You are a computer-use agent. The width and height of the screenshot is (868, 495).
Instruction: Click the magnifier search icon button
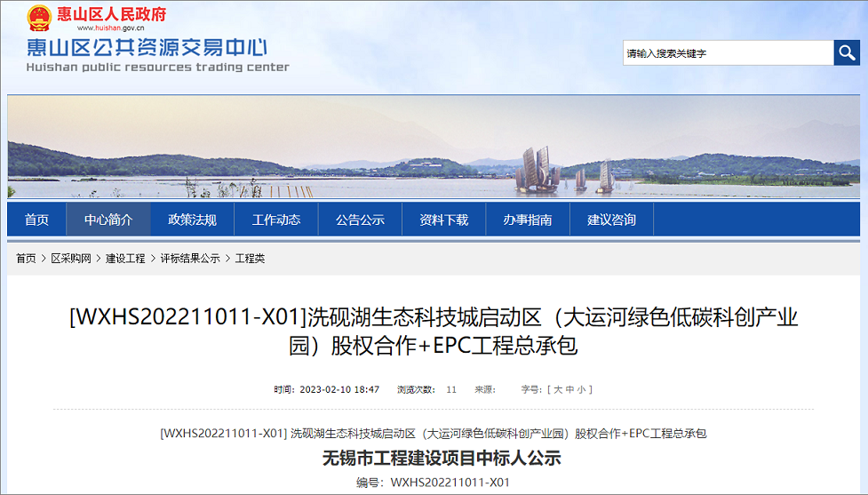(847, 53)
